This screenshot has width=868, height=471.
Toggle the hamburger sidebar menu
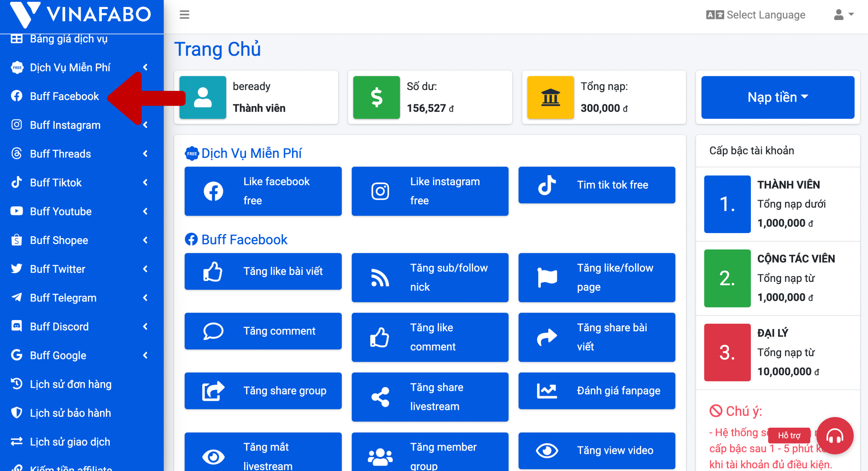(x=184, y=14)
